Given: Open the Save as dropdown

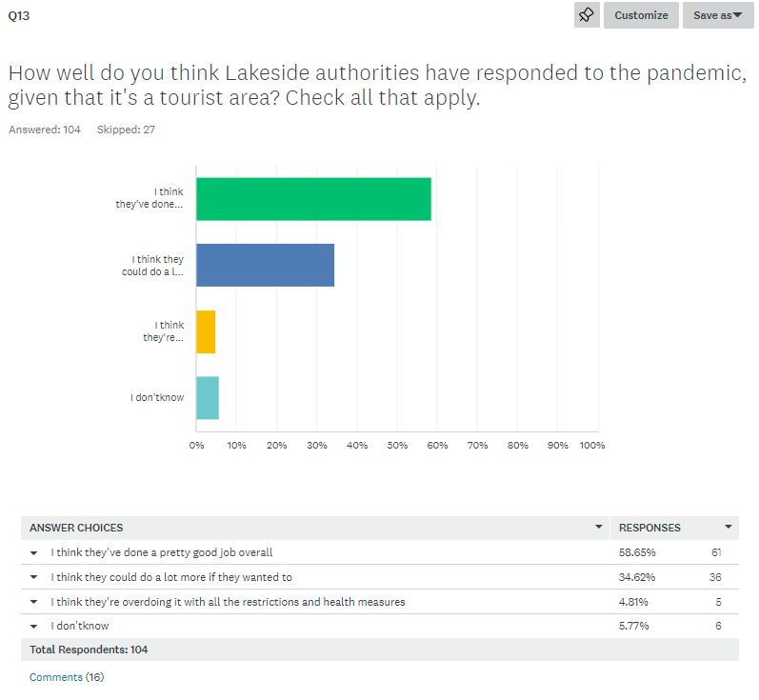Looking at the screenshot, I should tap(718, 15).
